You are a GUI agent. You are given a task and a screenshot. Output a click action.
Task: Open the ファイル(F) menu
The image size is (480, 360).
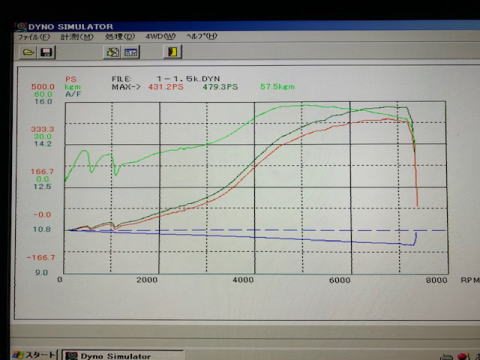coord(34,37)
